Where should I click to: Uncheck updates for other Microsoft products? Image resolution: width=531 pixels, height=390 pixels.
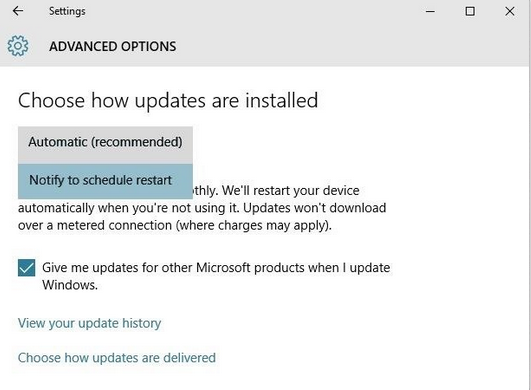tap(26, 268)
